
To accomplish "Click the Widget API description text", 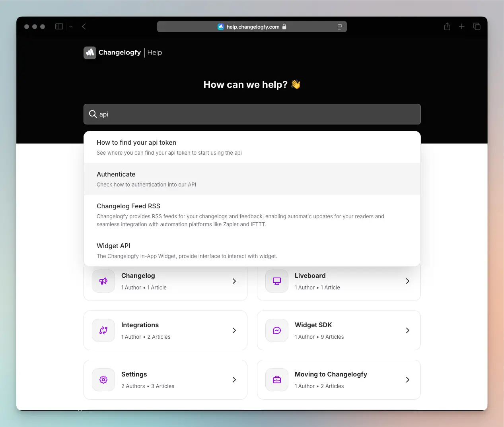I will 187,256.
